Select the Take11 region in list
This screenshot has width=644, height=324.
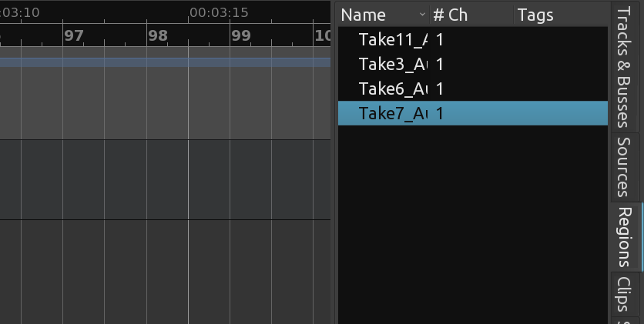pyautogui.click(x=473, y=39)
